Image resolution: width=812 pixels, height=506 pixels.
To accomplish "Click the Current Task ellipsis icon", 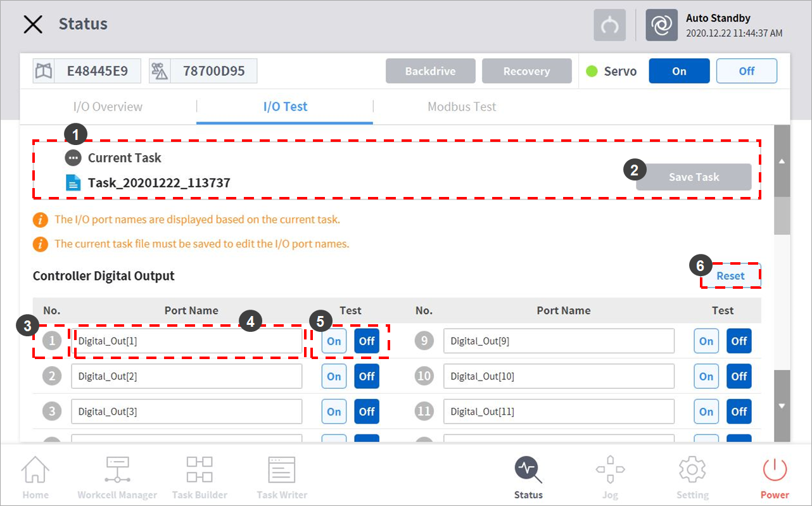I will pyautogui.click(x=73, y=158).
